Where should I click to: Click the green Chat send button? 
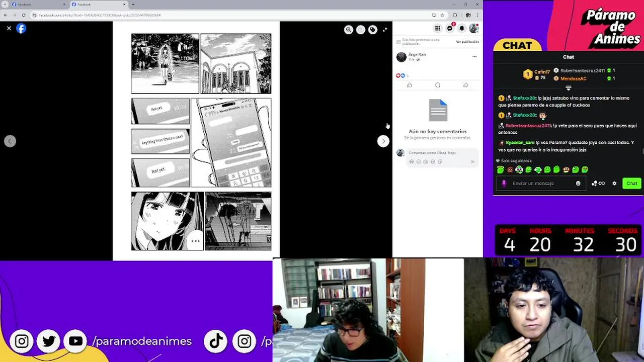pyautogui.click(x=631, y=184)
